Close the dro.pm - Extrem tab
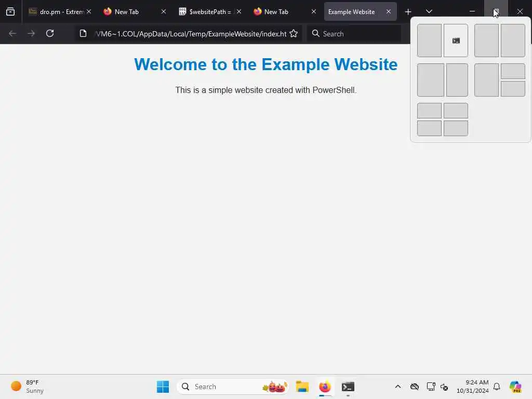Screen dimensions: 532x399 coord(89,11)
